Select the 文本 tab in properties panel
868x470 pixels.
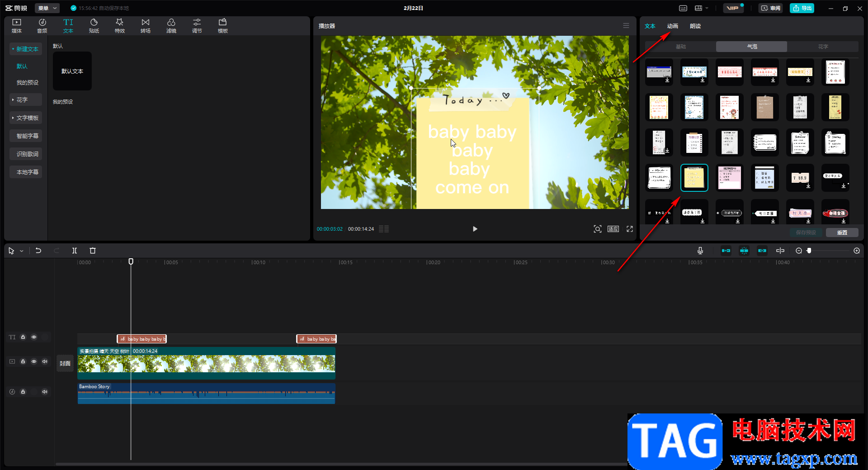(x=650, y=26)
